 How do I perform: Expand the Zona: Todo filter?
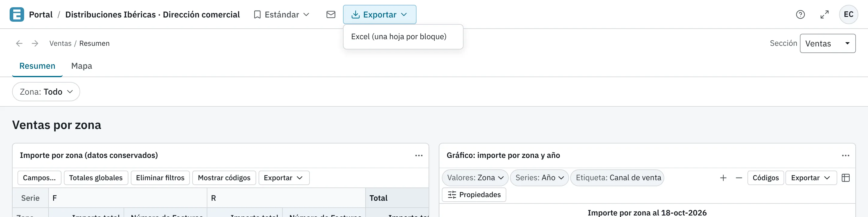46,92
